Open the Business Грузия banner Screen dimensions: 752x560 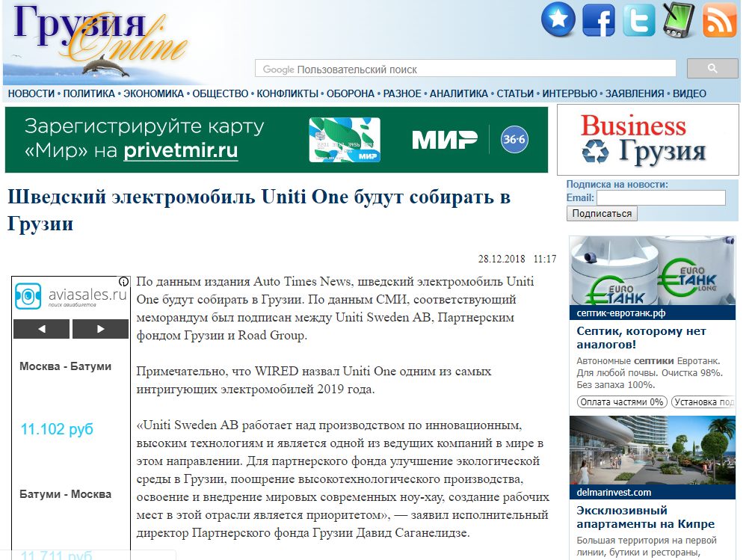(x=647, y=140)
